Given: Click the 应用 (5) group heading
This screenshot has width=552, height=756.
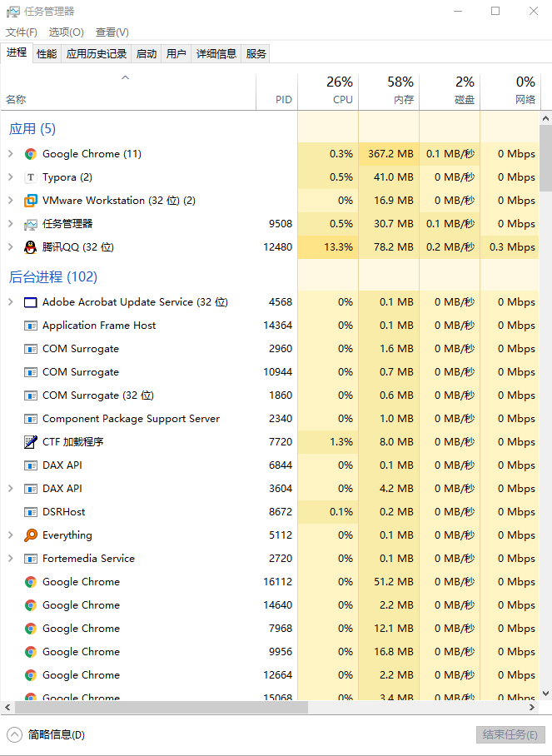Looking at the screenshot, I should tap(32, 129).
